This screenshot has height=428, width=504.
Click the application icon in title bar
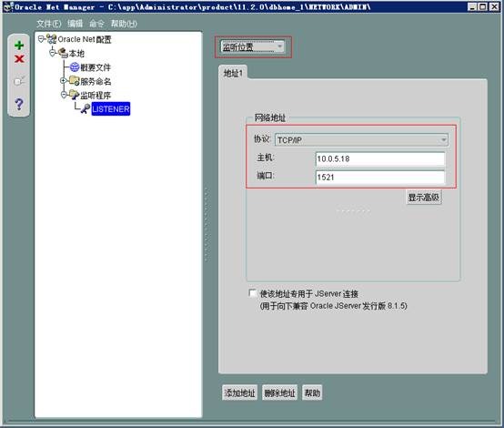tap(7, 6)
